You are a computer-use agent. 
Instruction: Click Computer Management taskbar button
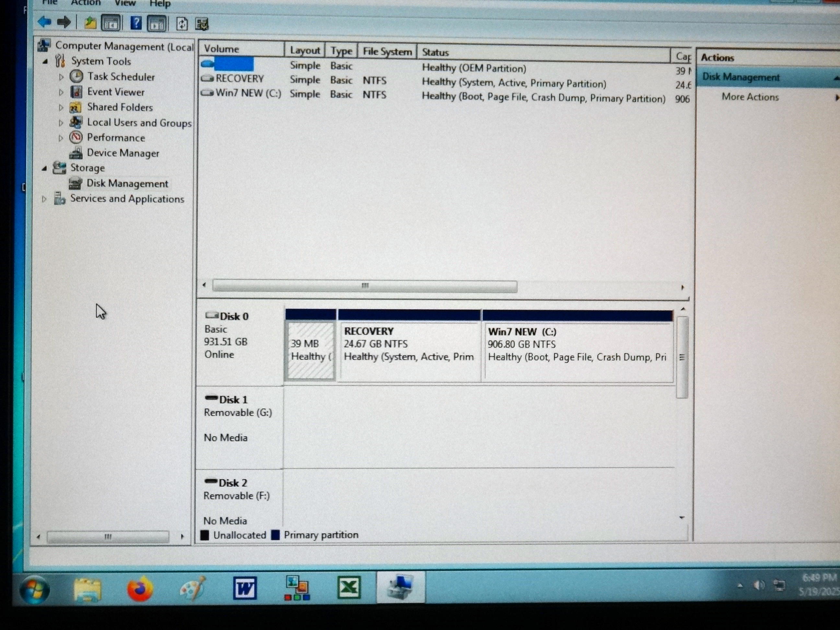(401, 587)
